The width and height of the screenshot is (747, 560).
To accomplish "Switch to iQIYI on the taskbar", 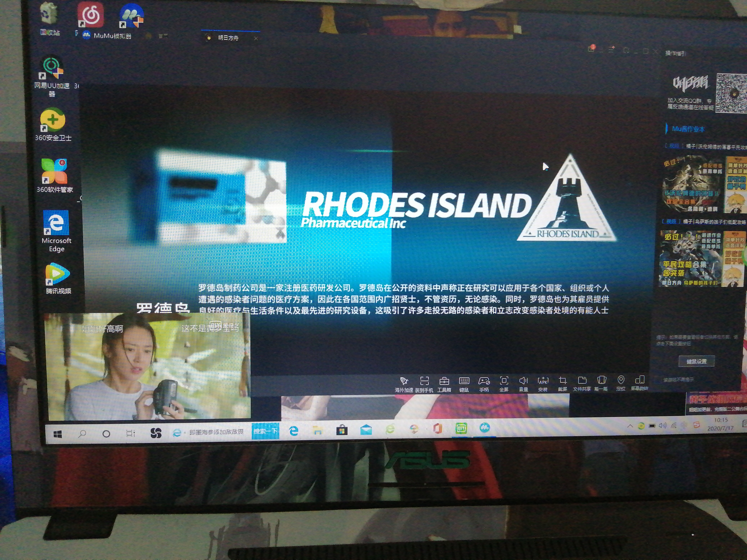I will click(461, 428).
